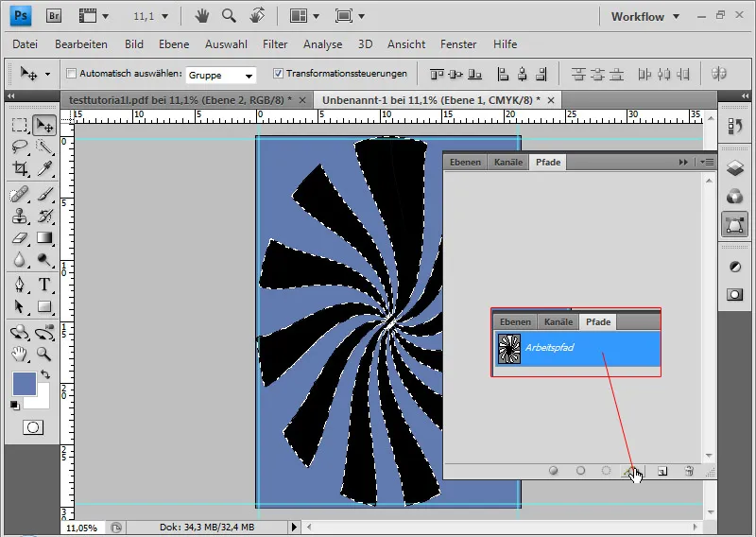Open the Gruppe dropdown
Screen dimensions: 756x537
point(221,75)
